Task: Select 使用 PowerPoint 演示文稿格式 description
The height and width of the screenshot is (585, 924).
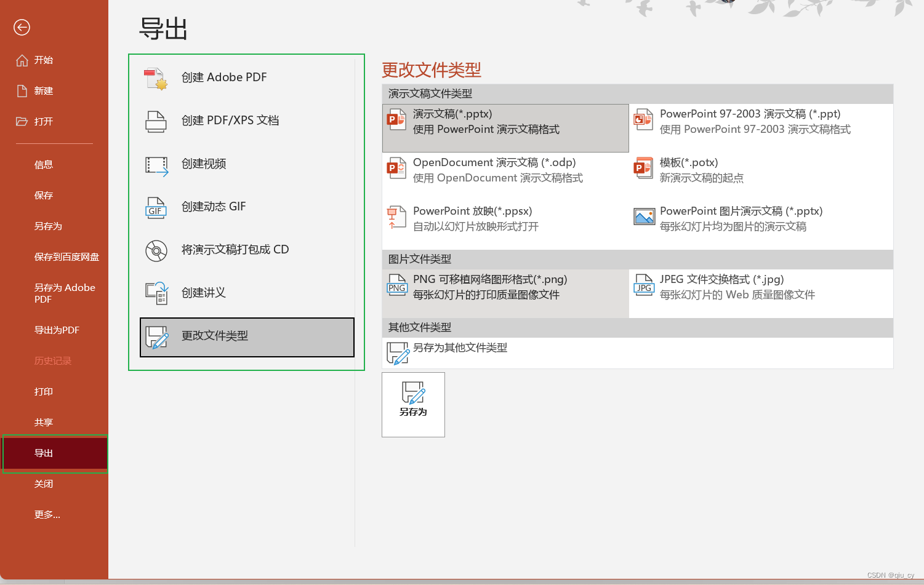Action: pos(486,130)
